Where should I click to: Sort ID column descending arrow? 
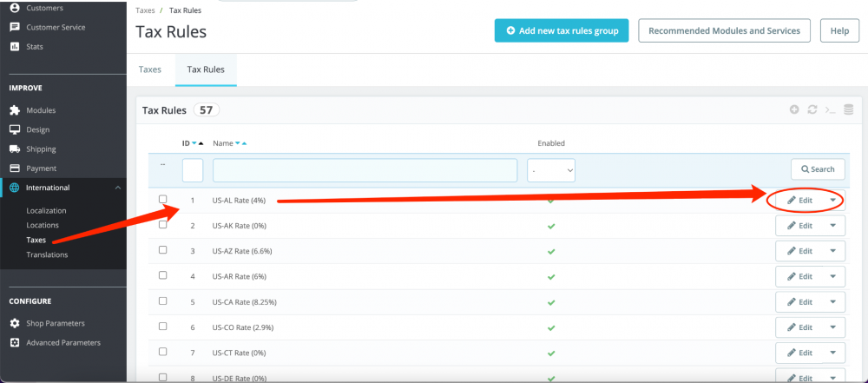pos(194,143)
